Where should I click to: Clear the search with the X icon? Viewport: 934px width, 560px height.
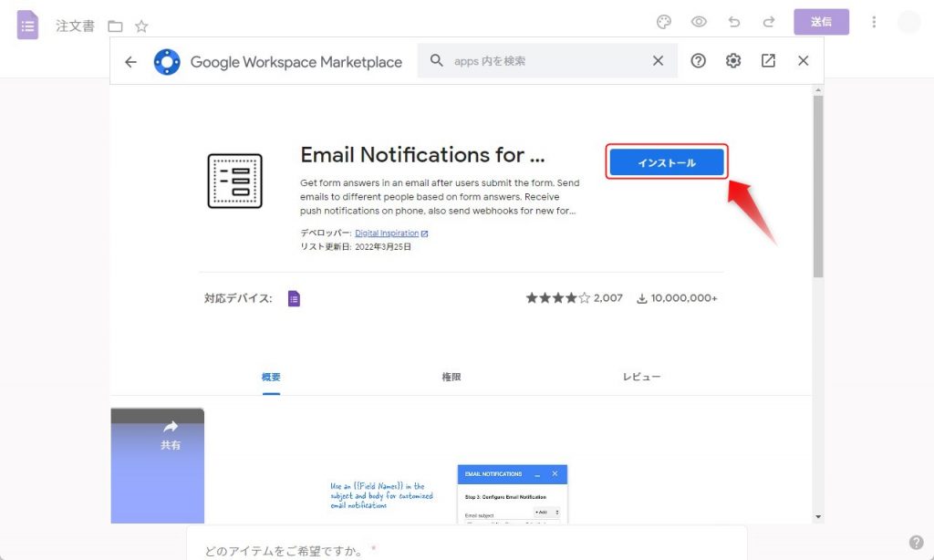coord(658,61)
